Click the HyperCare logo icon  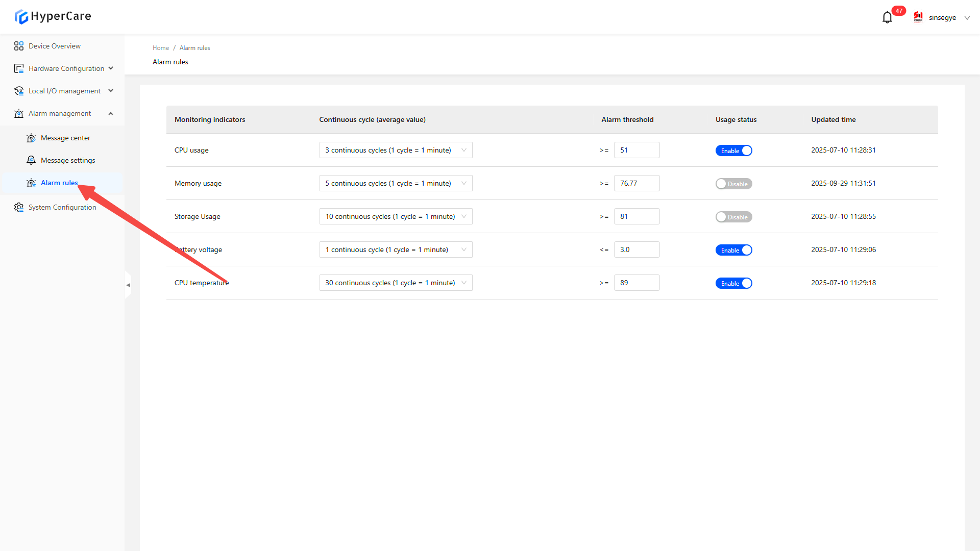21,17
